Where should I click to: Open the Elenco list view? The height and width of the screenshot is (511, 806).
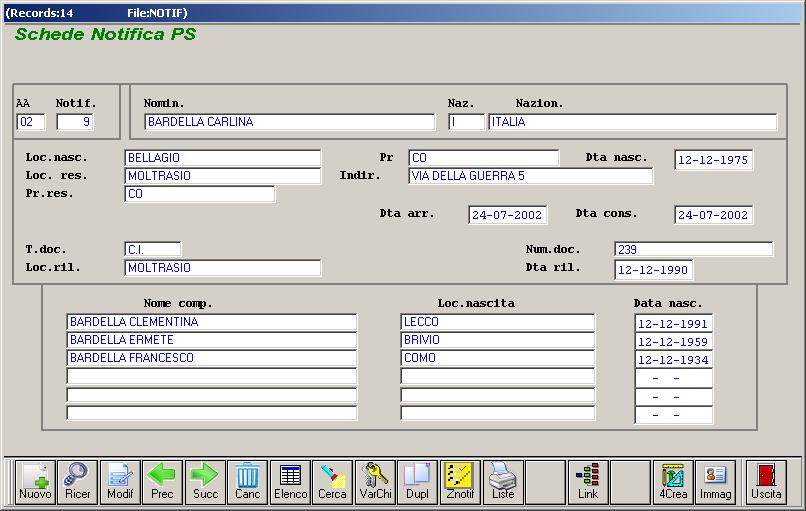click(x=290, y=482)
